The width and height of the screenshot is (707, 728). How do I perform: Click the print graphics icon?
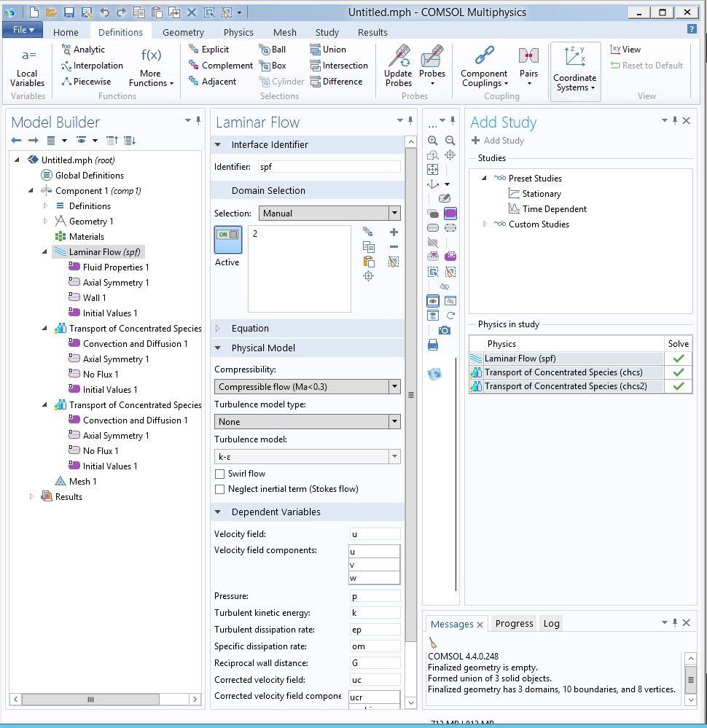pos(433,345)
